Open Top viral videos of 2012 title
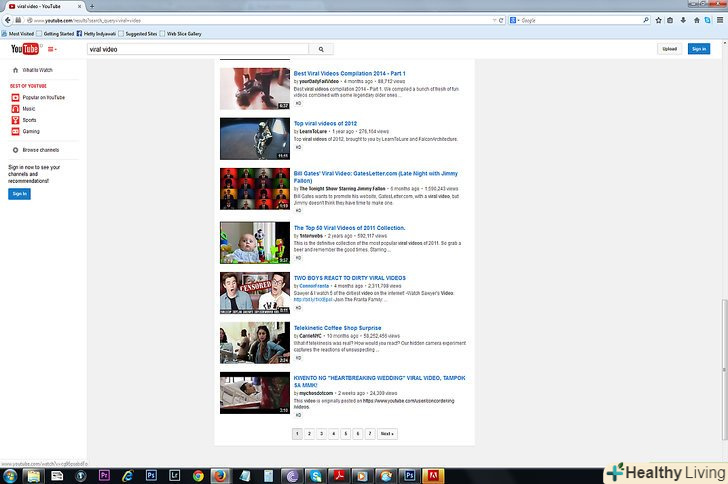 325,124
